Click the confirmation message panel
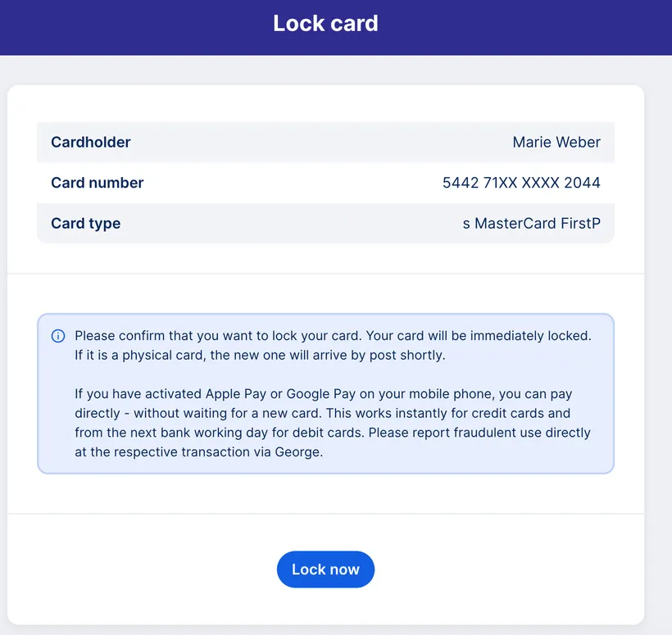This screenshot has height=635, width=672. click(x=325, y=393)
